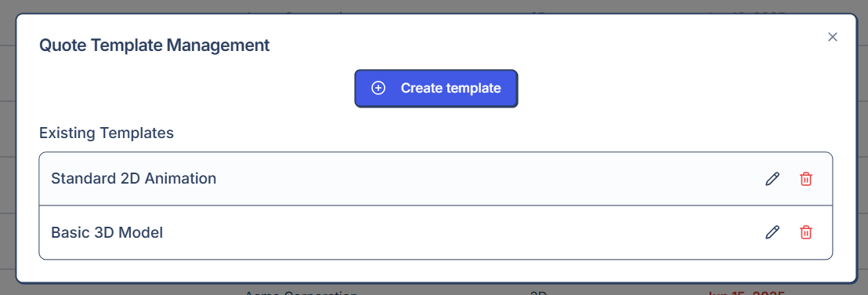This screenshot has height=295, width=868.
Task: Delete the Standard 2D Animation template
Action: (x=806, y=179)
